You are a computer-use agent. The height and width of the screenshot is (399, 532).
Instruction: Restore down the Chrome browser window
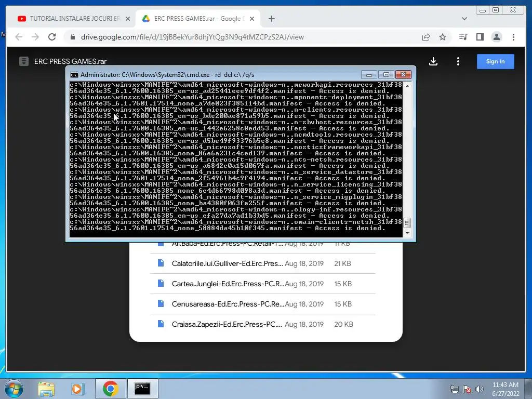tap(496, 10)
